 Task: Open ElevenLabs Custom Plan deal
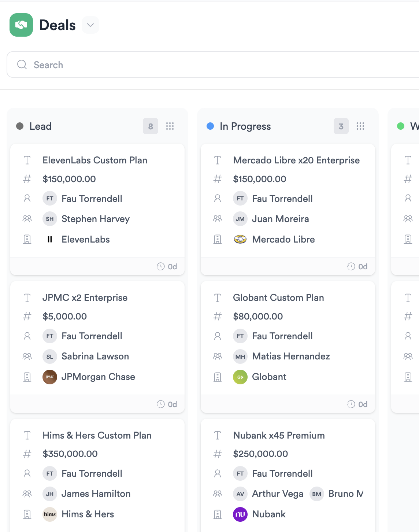click(x=95, y=160)
